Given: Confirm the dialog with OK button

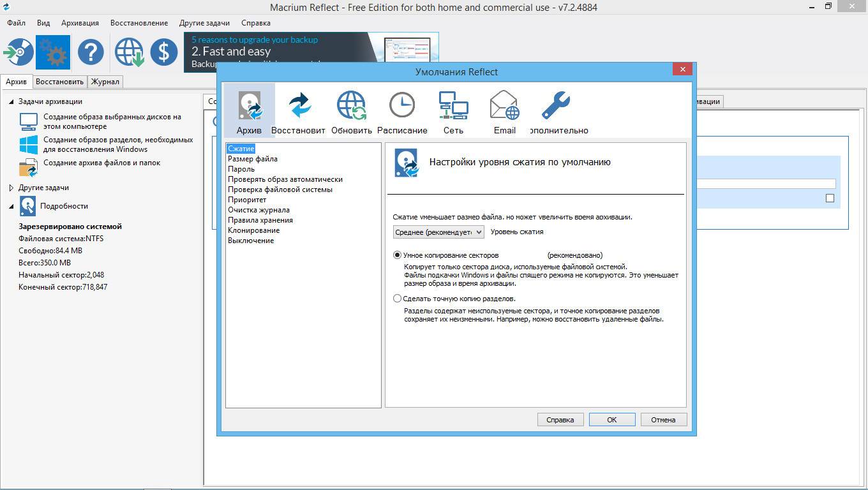Looking at the screenshot, I should pos(612,420).
